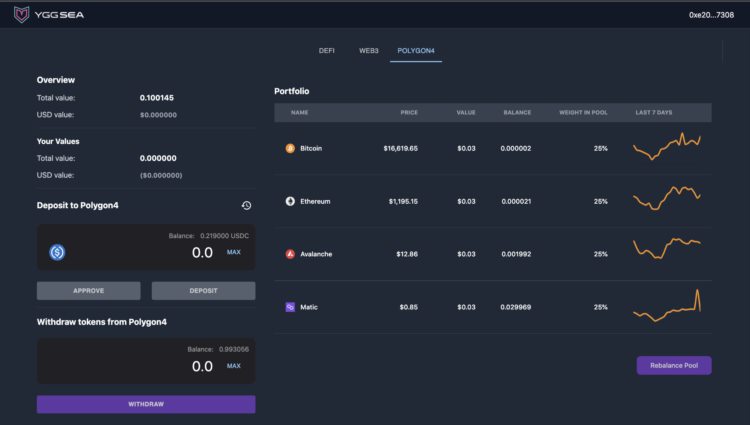750x425 pixels.
Task: Click the Bitcoin 7-day price chart
Action: pos(667,147)
